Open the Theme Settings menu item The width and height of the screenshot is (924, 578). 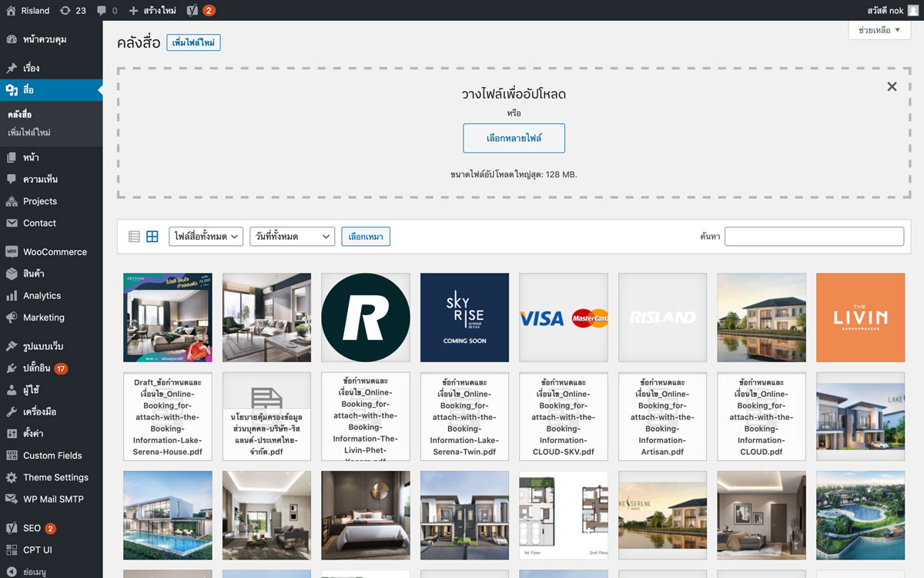click(x=55, y=478)
